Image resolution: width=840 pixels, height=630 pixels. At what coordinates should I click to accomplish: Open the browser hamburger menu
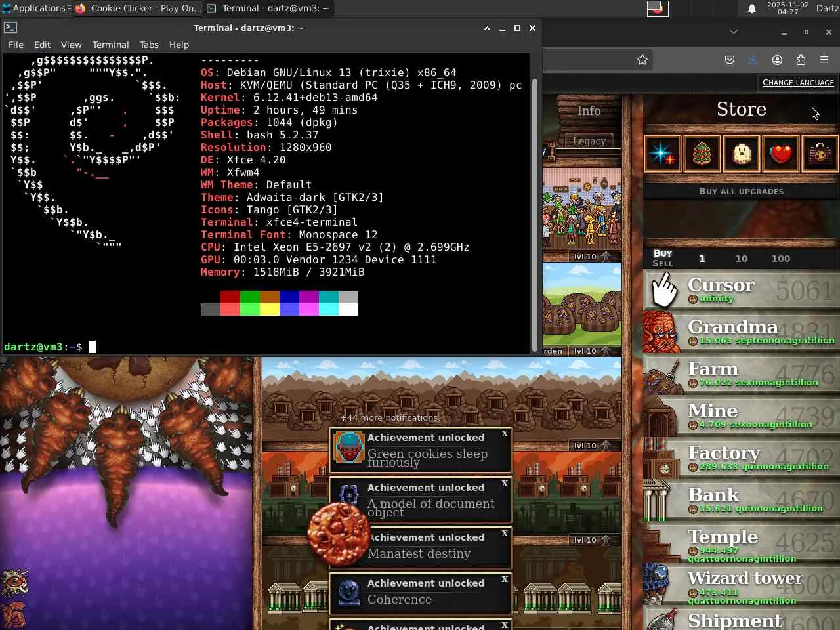point(824,60)
